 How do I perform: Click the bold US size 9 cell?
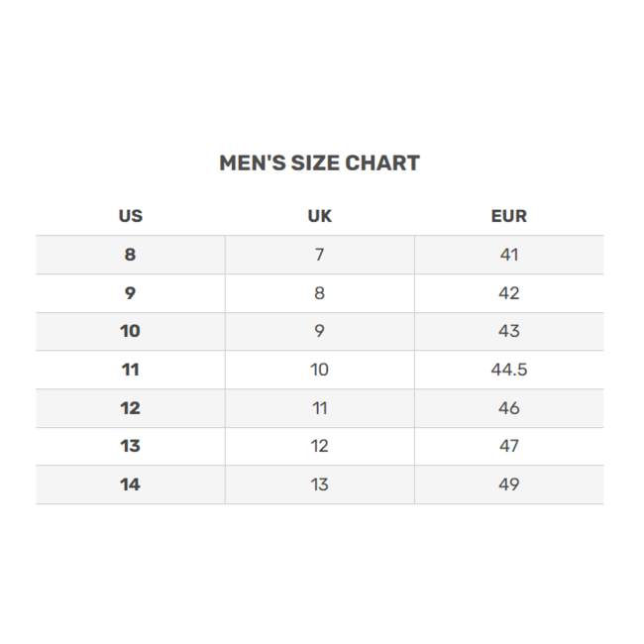pos(130,293)
